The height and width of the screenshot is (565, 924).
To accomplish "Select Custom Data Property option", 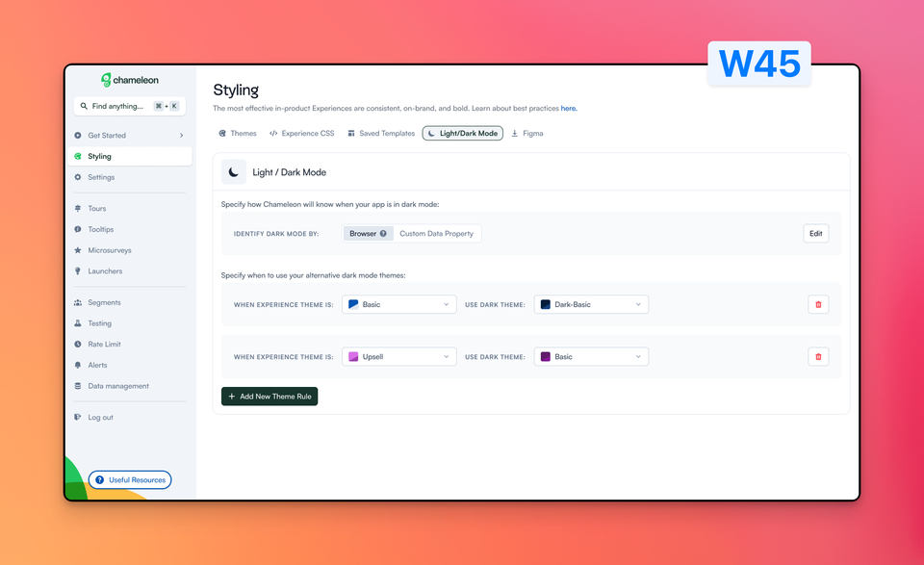I will 437,233.
